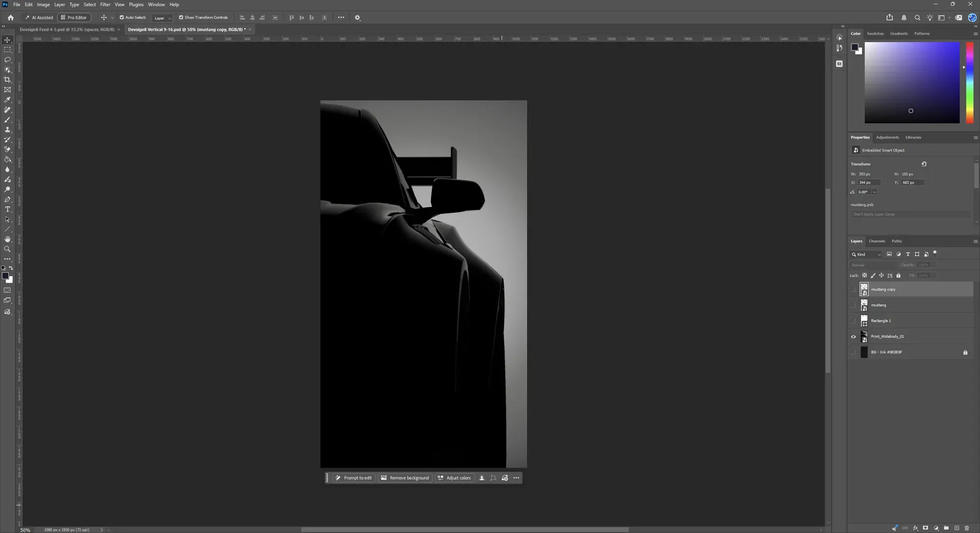Image resolution: width=980 pixels, height=533 pixels.
Task: Open the Search icon in top bar
Action: tap(917, 18)
